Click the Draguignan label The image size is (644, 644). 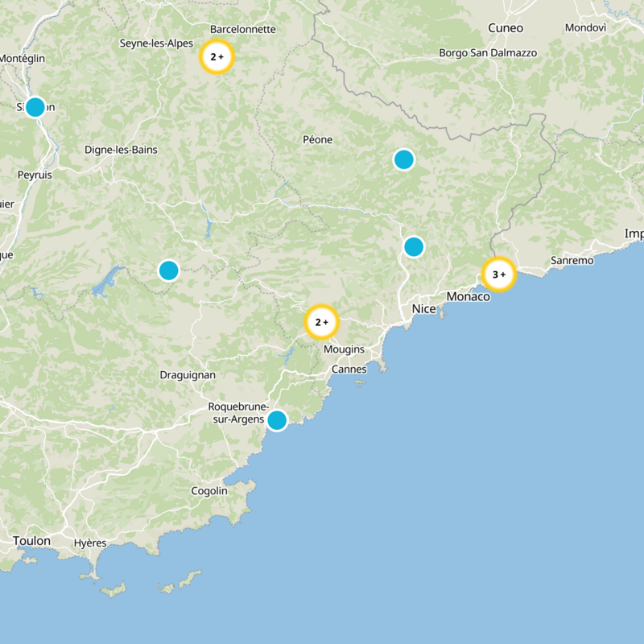[188, 375]
